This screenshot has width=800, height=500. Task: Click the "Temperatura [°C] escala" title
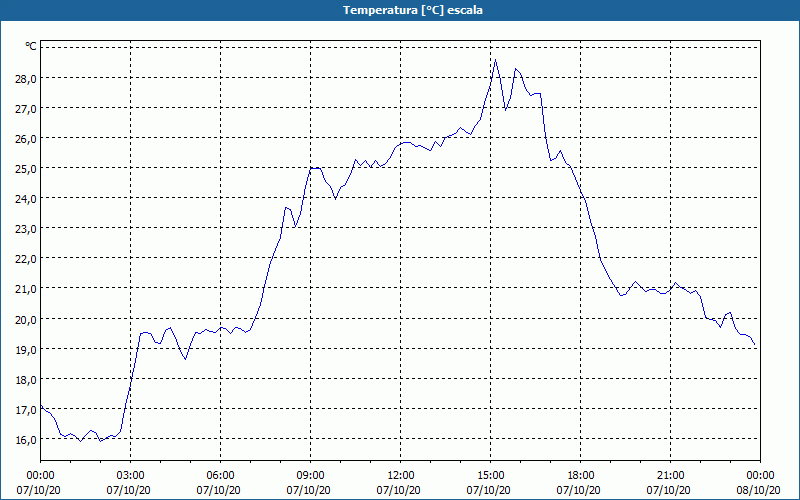[413, 10]
